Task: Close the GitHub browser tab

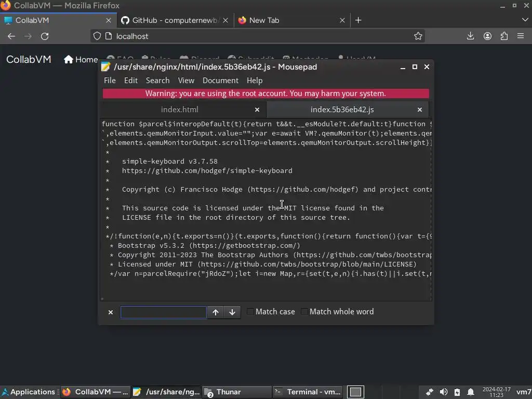Action: coord(225,20)
